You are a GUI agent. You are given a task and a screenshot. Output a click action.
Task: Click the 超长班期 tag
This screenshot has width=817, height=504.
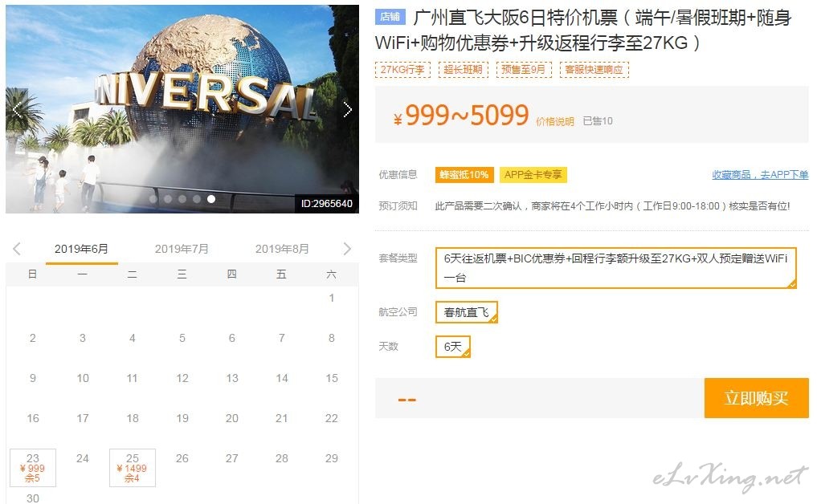point(464,70)
